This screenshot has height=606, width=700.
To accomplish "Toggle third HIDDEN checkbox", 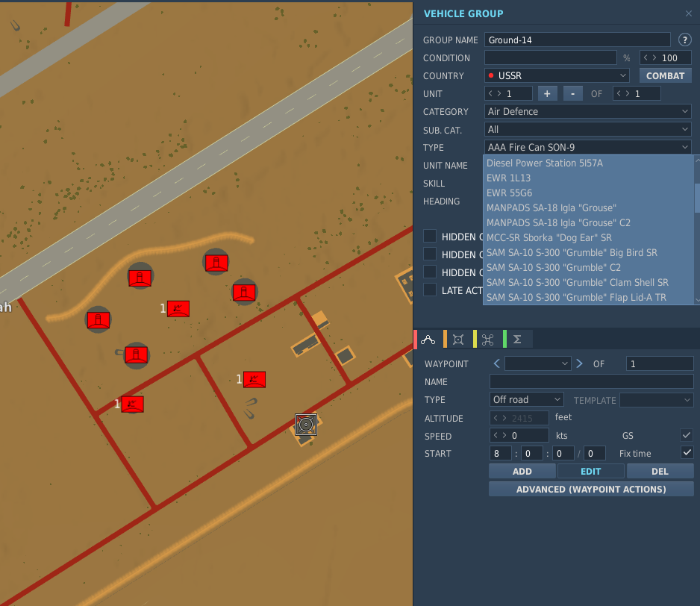I will pos(429,272).
